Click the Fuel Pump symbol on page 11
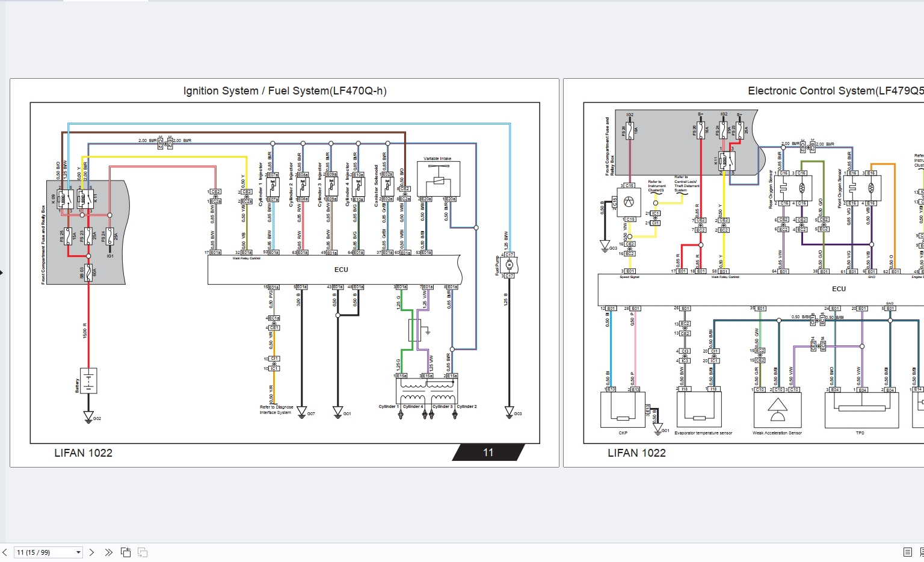The image size is (924, 562). tap(509, 265)
